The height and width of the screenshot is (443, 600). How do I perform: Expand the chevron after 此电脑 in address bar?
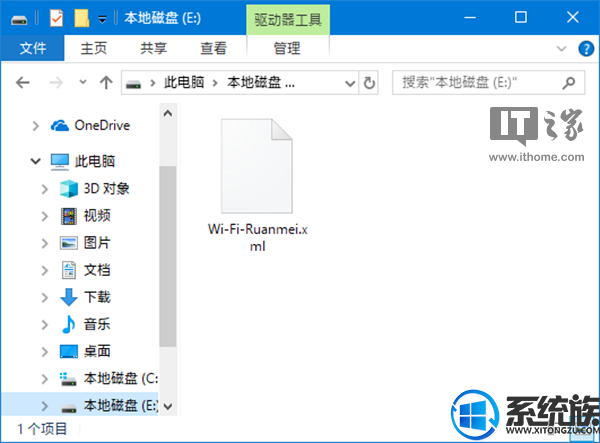pos(215,83)
